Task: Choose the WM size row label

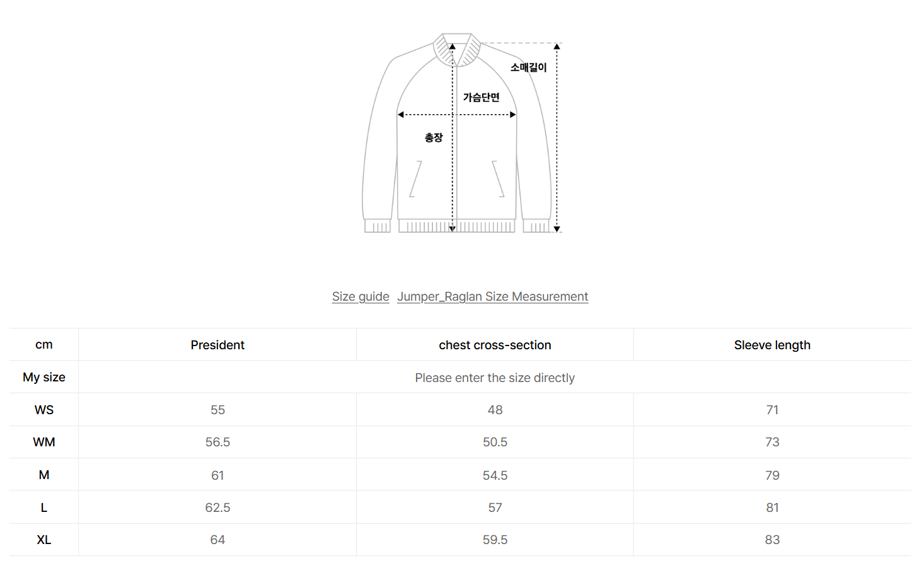Action: coord(44,442)
